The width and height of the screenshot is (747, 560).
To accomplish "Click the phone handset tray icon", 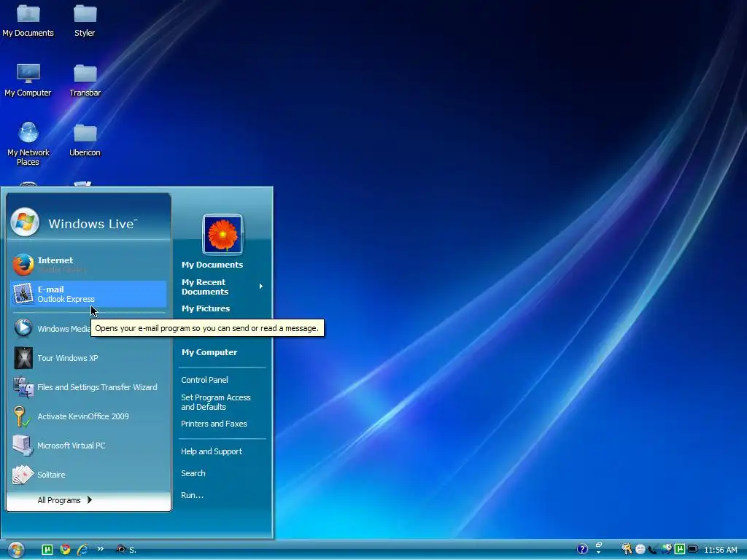I will coord(653,550).
